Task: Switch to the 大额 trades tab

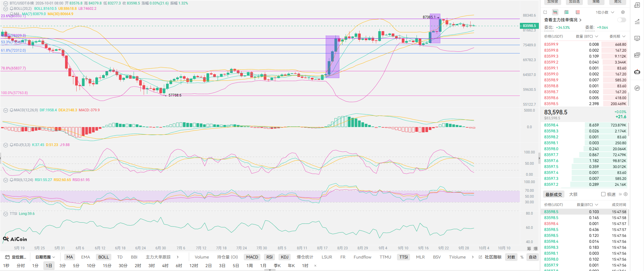Action: pyautogui.click(x=573, y=194)
